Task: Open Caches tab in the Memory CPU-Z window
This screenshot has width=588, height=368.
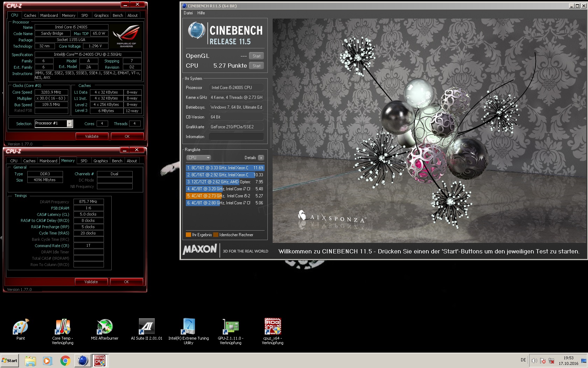Action: (x=29, y=161)
